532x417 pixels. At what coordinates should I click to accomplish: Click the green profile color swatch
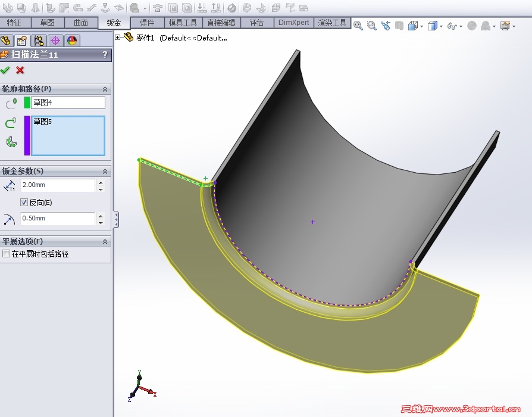pos(27,102)
